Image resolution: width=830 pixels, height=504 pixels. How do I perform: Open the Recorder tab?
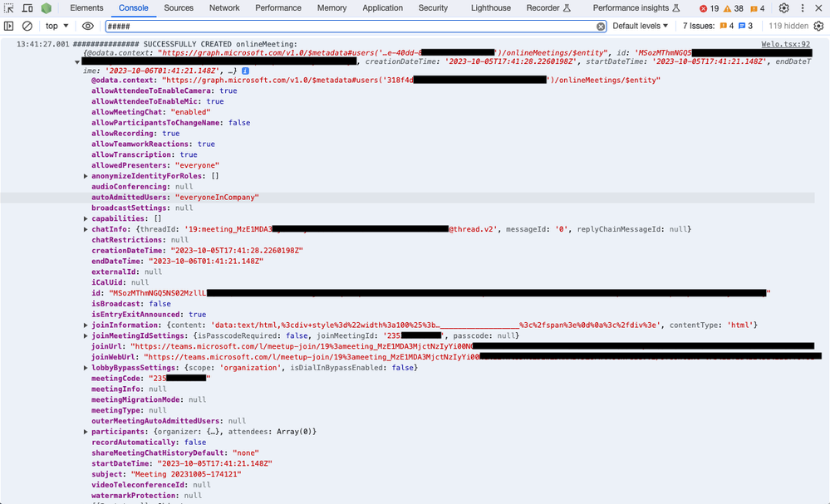(548, 8)
